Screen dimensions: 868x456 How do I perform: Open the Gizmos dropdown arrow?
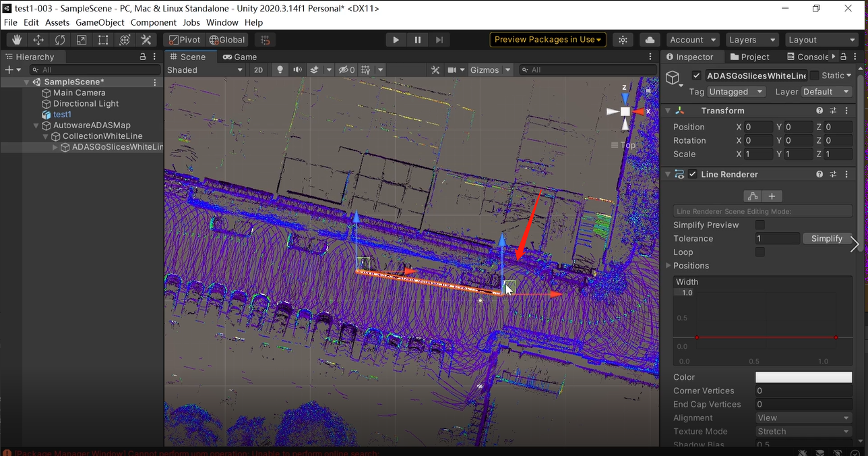tap(507, 69)
